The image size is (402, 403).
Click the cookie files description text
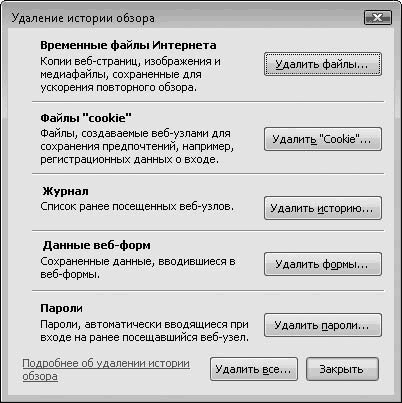click(137, 146)
